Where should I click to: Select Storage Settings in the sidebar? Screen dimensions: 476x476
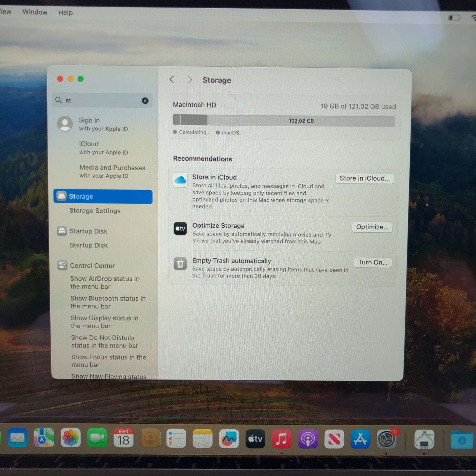pos(95,211)
